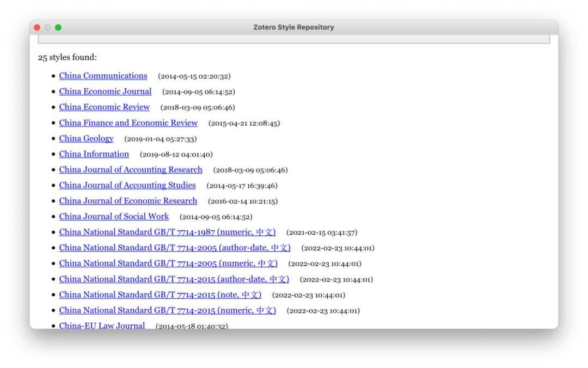
Task: Close the Zotero Style Repository window
Action: click(37, 27)
